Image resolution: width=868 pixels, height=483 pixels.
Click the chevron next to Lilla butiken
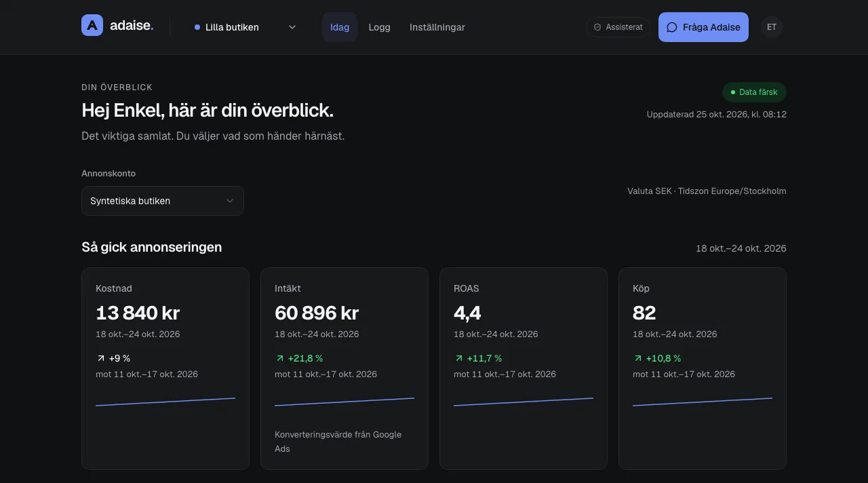[292, 27]
